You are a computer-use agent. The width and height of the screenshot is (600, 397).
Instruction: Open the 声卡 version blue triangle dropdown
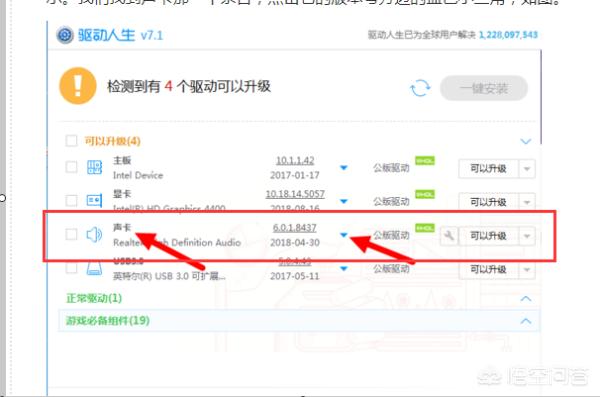point(344,235)
